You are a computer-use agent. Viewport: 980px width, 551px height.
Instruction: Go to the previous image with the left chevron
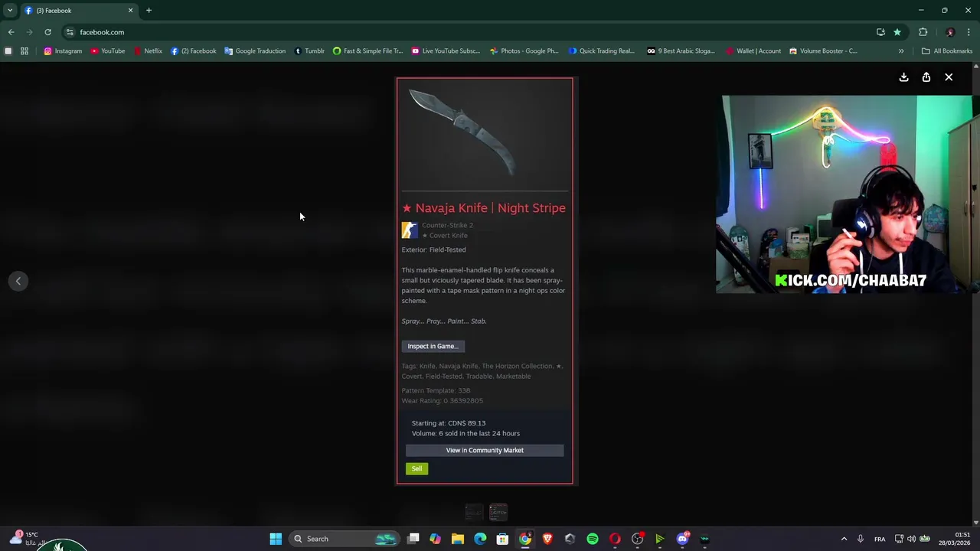click(x=18, y=281)
